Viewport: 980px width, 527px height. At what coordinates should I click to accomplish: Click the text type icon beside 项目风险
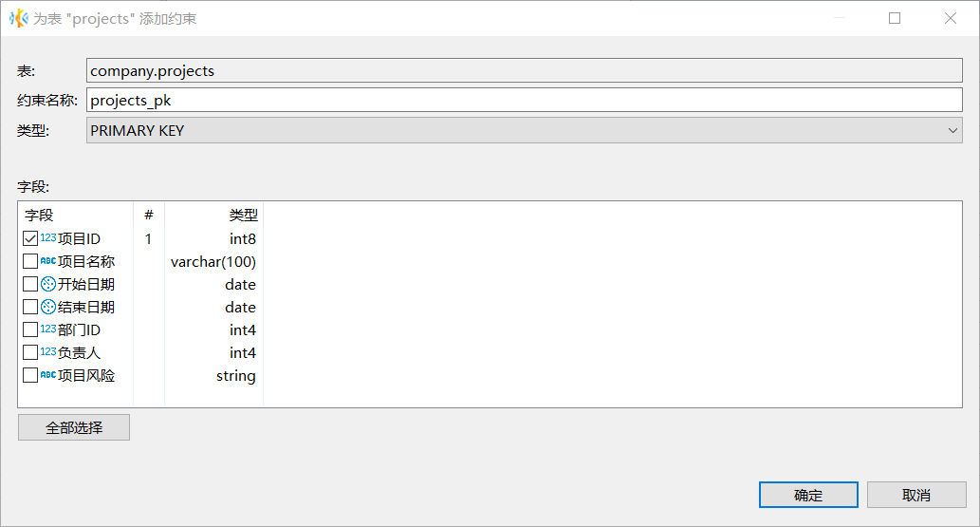[48, 375]
